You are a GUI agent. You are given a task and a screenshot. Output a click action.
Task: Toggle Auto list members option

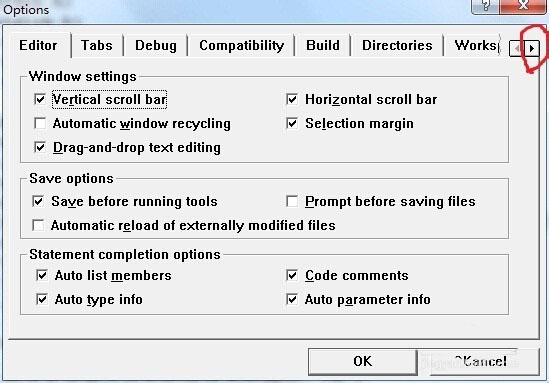pyautogui.click(x=42, y=275)
